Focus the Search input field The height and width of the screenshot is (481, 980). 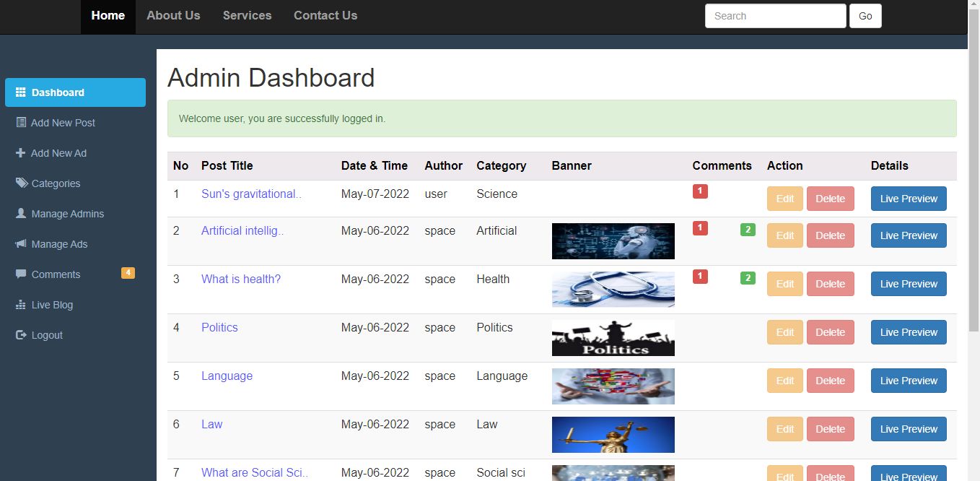(x=775, y=16)
